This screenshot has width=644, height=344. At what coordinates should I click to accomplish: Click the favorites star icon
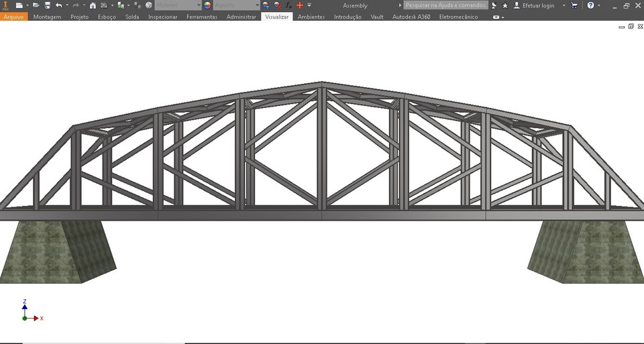pos(505,5)
